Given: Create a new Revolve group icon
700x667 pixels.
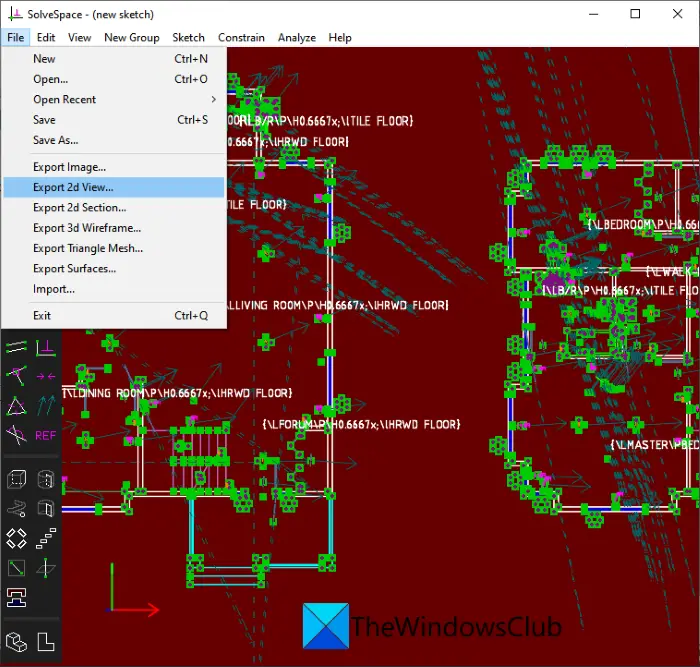Looking at the screenshot, I should point(46,509).
